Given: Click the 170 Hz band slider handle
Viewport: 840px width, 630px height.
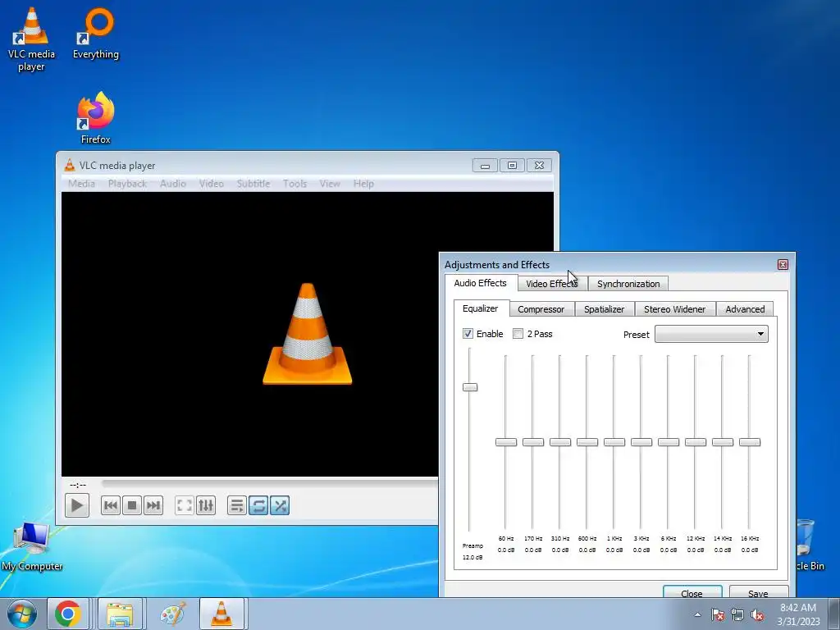Looking at the screenshot, I should (533, 442).
